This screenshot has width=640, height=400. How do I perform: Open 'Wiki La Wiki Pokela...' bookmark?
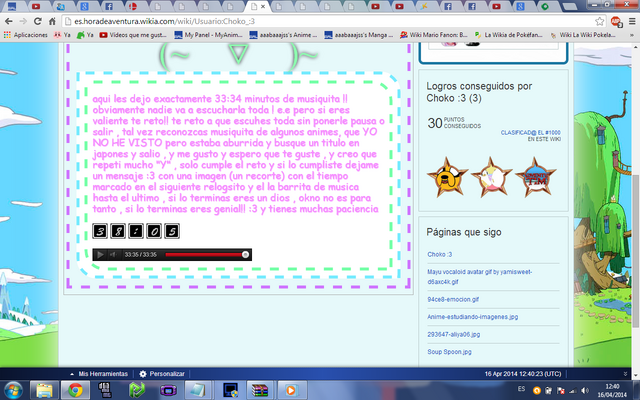tap(583, 35)
